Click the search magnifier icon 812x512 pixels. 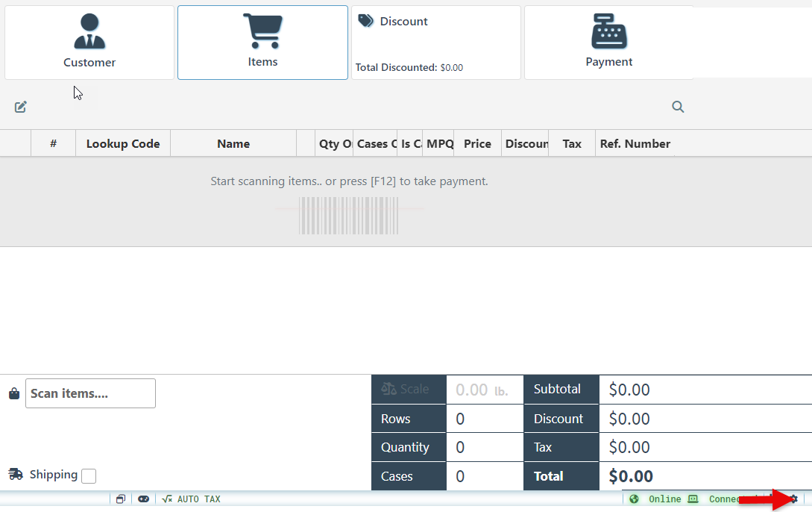[678, 107]
